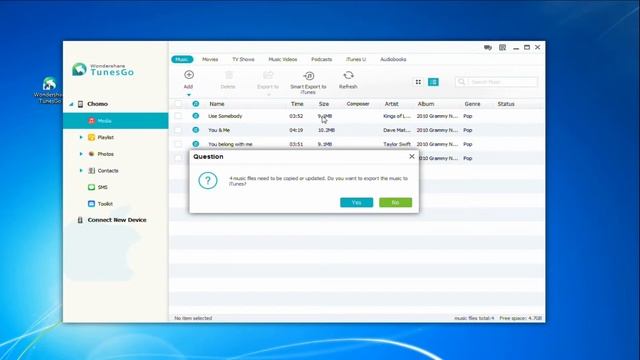Click the Delete toolbar icon

click(x=229, y=75)
